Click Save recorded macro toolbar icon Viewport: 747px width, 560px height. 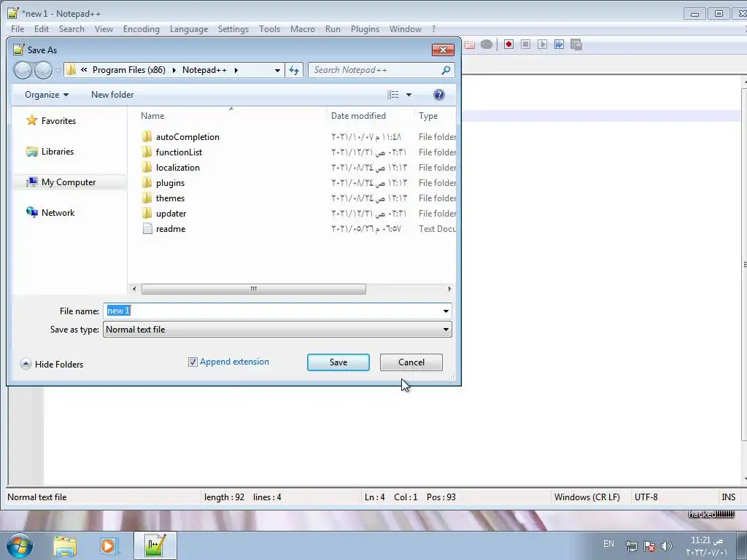[x=576, y=44]
